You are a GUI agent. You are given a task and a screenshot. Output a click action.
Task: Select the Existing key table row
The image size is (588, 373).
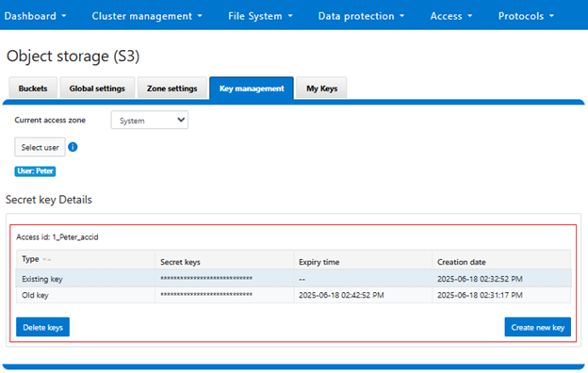click(x=293, y=279)
